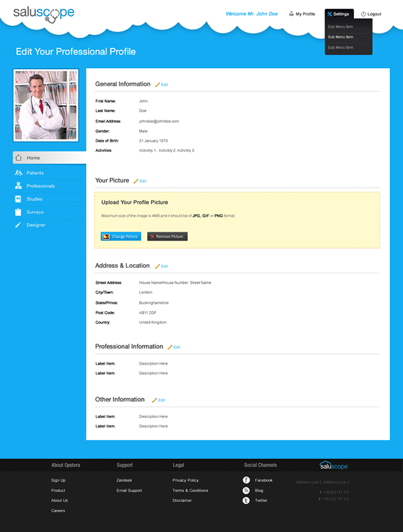Viewport: 403px width, 532px height.
Task: Click the Patients wheelchair icon
Action: 18,173
